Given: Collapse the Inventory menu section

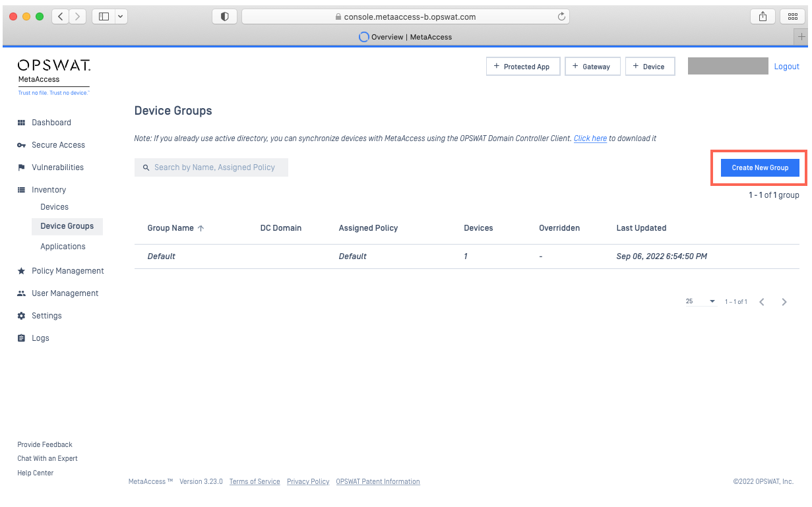Looking at the screenshot, I should point(49,190).
